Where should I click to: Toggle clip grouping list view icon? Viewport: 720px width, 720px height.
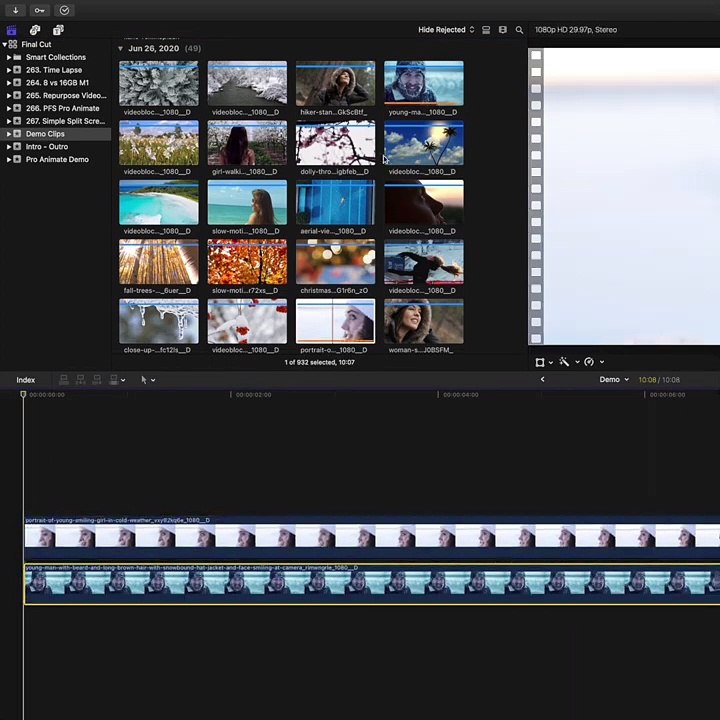pyautogui.click(x=486, y=30)
